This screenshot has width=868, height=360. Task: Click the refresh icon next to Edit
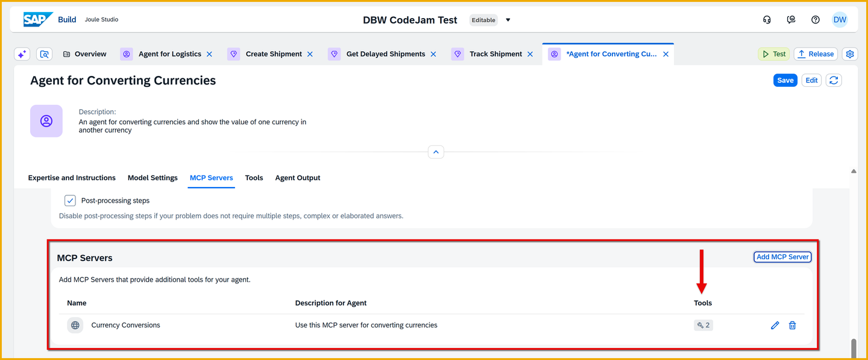click(834, 80)
